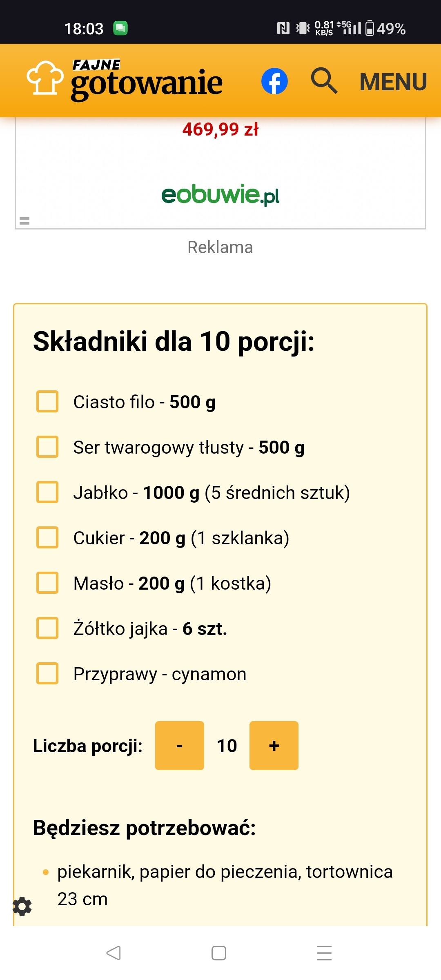This screenshot has width=441, height=980.
Task: Click the chef hat logo icon
Action: [x=45, y=78]
